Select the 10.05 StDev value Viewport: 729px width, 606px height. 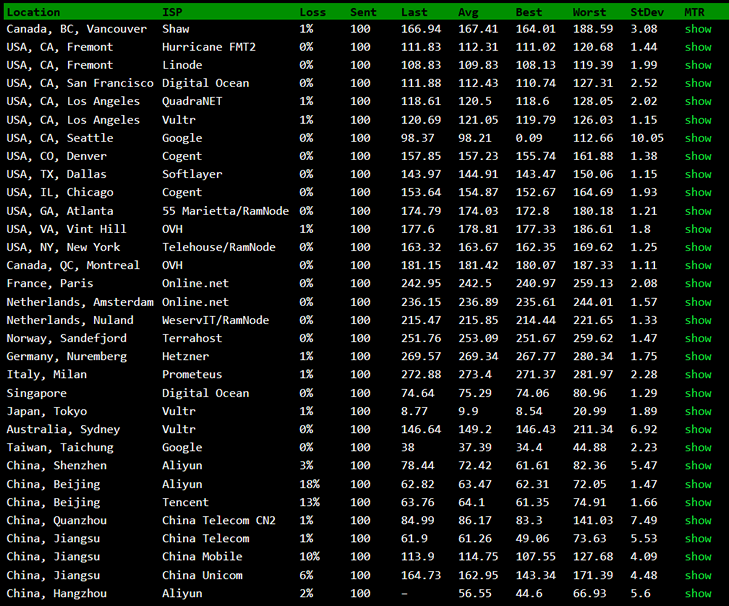647,138
